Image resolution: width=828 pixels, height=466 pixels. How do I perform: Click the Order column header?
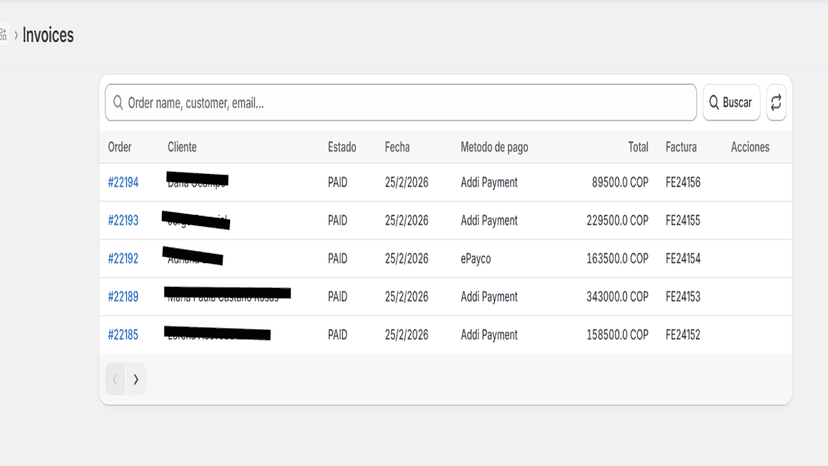point(120,147)
